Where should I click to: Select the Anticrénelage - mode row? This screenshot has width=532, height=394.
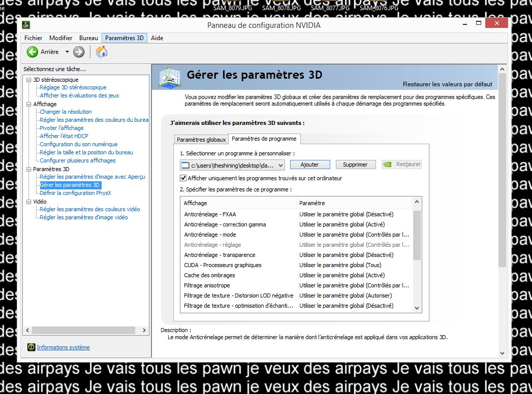point(297,235)
